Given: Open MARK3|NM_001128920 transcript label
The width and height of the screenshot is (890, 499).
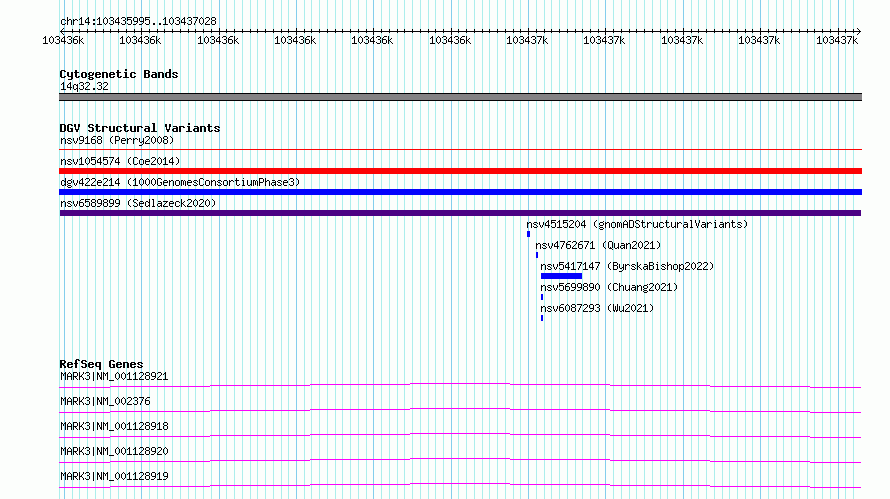Looking at the screenshot, I should coord(114,451).
